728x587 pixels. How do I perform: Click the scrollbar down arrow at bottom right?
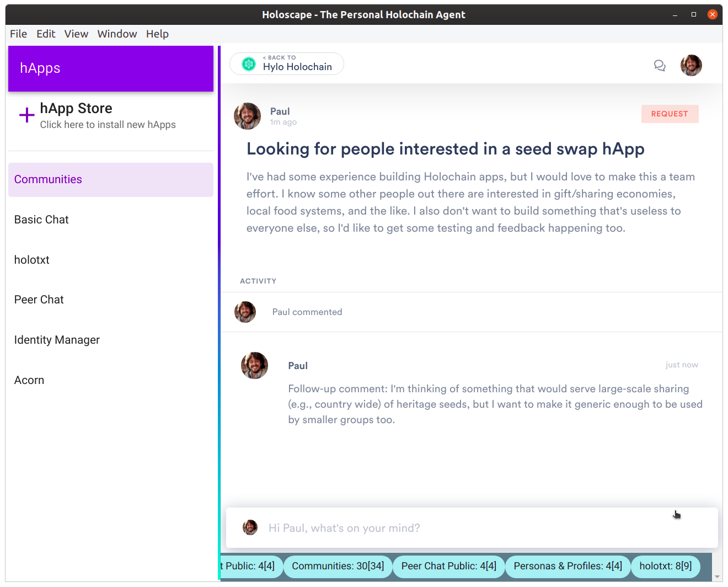pos(717,577)
